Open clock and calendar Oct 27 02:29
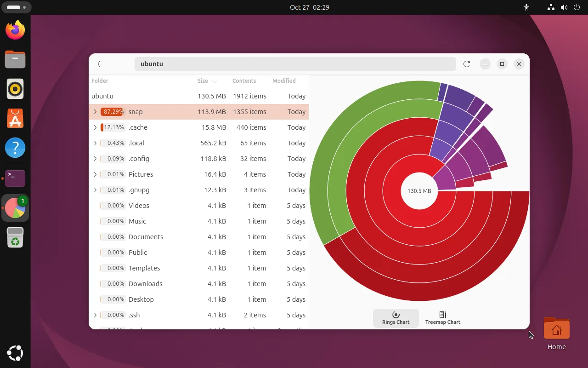 [310, 7]
